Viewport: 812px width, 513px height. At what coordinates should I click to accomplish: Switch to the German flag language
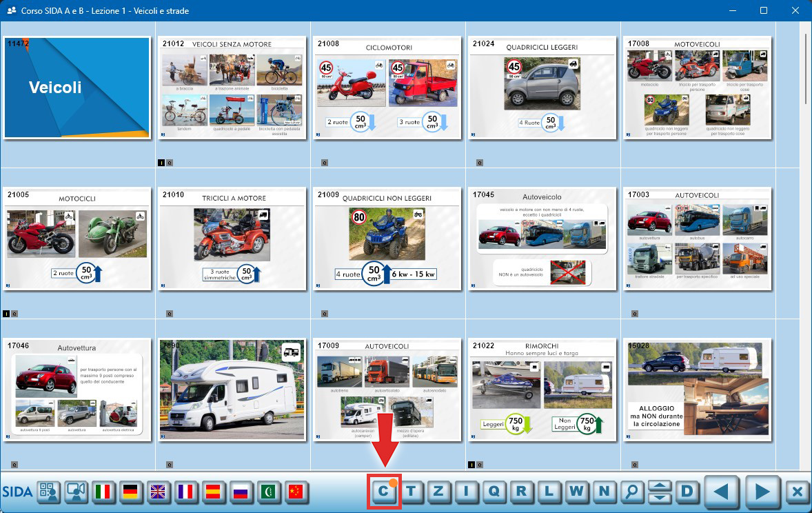click(x=131, y=492)
